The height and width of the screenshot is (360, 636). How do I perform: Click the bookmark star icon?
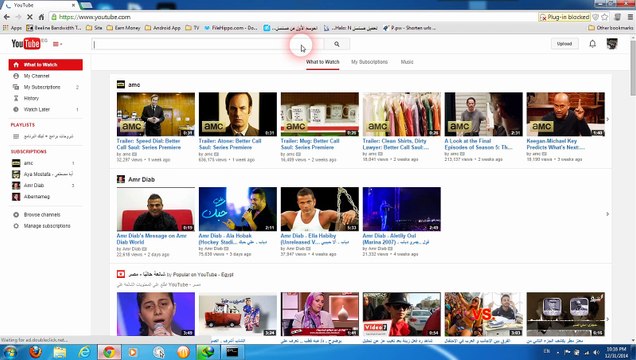point(605,17)
